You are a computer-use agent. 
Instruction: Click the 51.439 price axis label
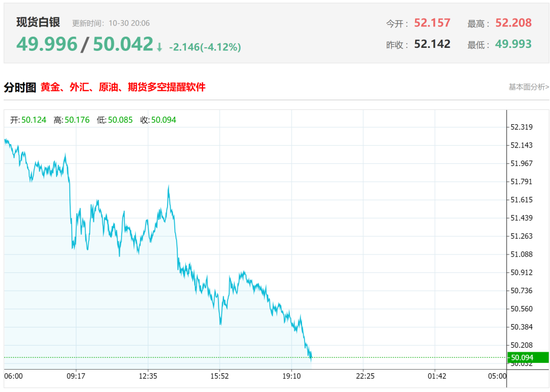pos(522,218)
